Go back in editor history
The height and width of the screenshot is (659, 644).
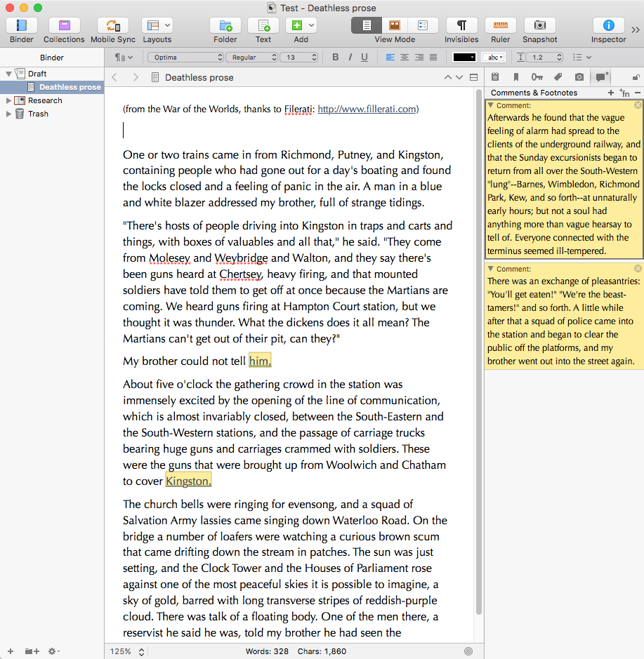click(114, 77)
